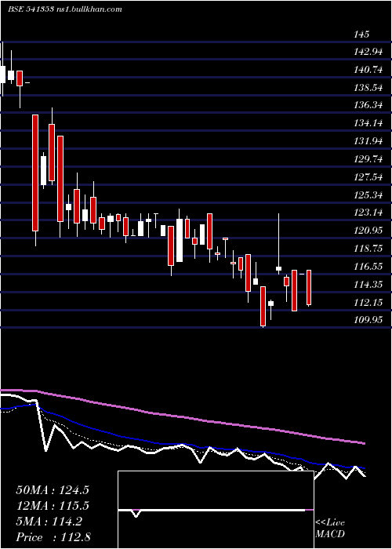Image resolution: width=392 pixels, height=549 pixels.
Task: Click the 116.55 price axis label
Action: [368, 267]
